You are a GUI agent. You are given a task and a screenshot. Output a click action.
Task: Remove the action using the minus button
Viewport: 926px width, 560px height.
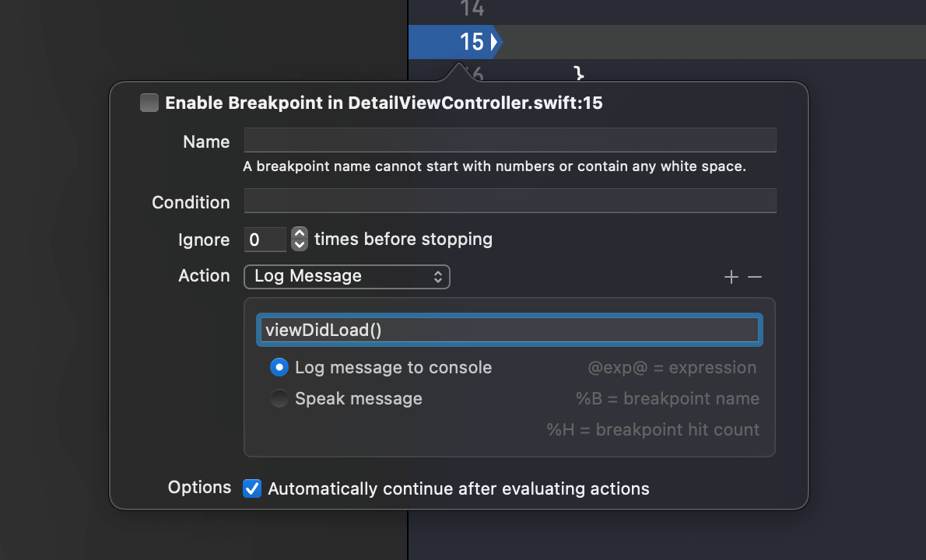click(755, 277)
